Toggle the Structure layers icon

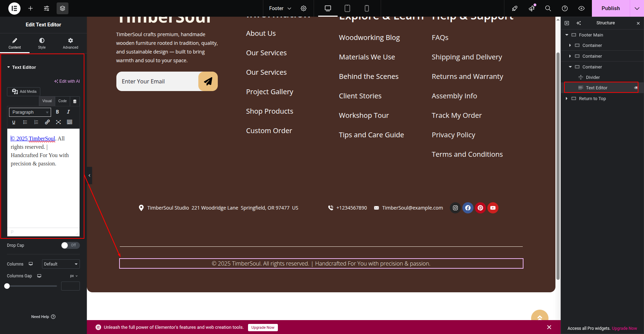pos(63,8)
